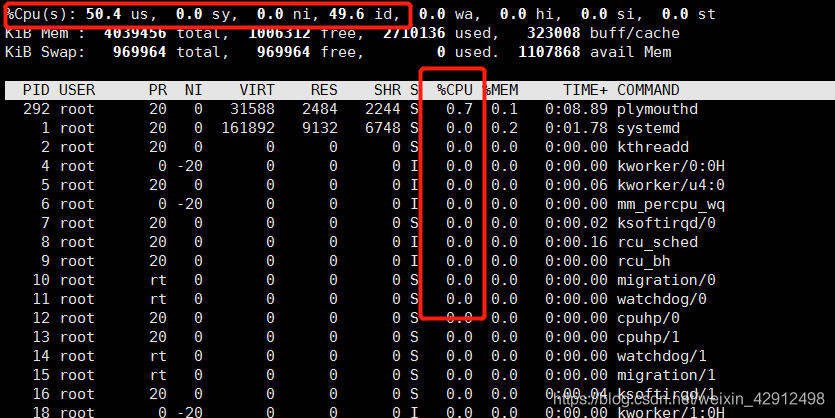Click the %CPU column header
This screenshot has height=418, width=835.
455,90
